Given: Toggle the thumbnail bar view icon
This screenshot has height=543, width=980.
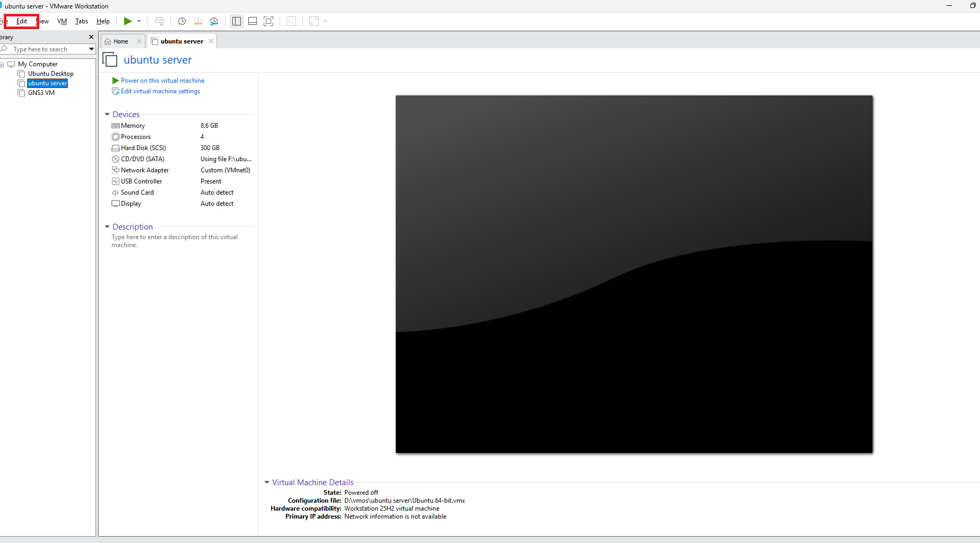Looking at the screenshot, I should click(253, 21).
